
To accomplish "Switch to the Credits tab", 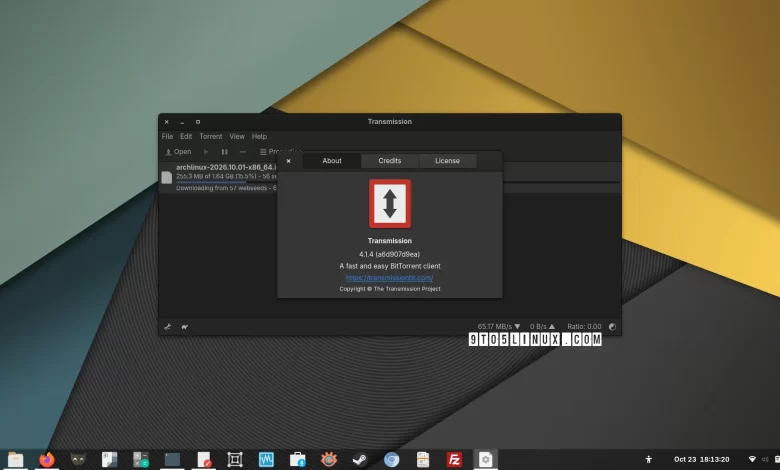I will tap(390, 161).
